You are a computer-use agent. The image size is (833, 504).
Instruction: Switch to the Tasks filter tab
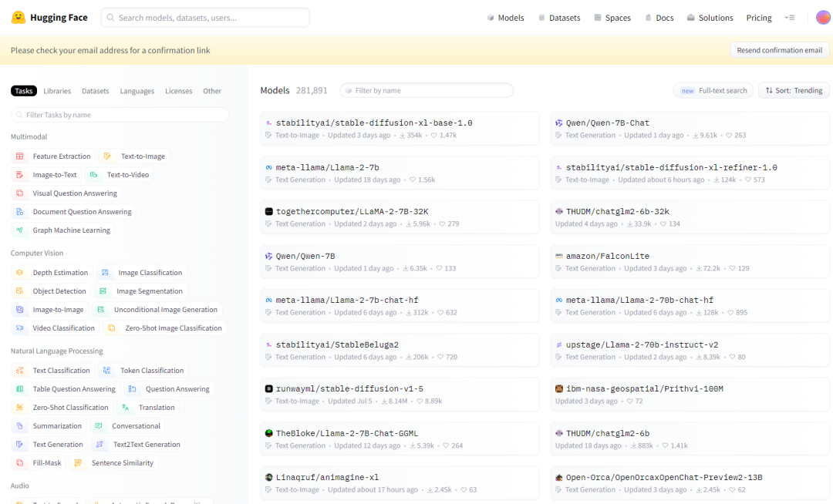[23, 91]
